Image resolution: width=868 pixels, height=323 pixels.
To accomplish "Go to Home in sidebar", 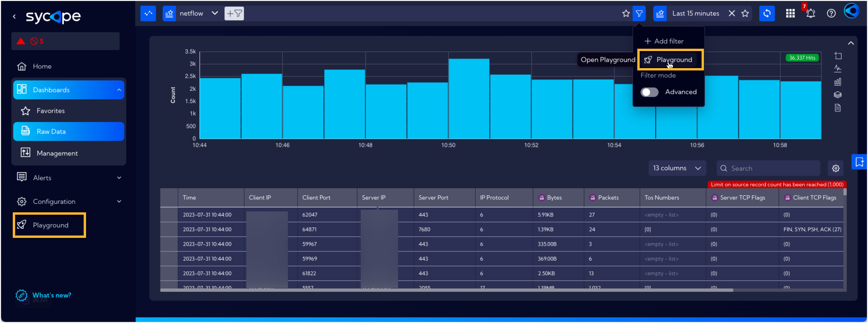I will coord(42,66).
